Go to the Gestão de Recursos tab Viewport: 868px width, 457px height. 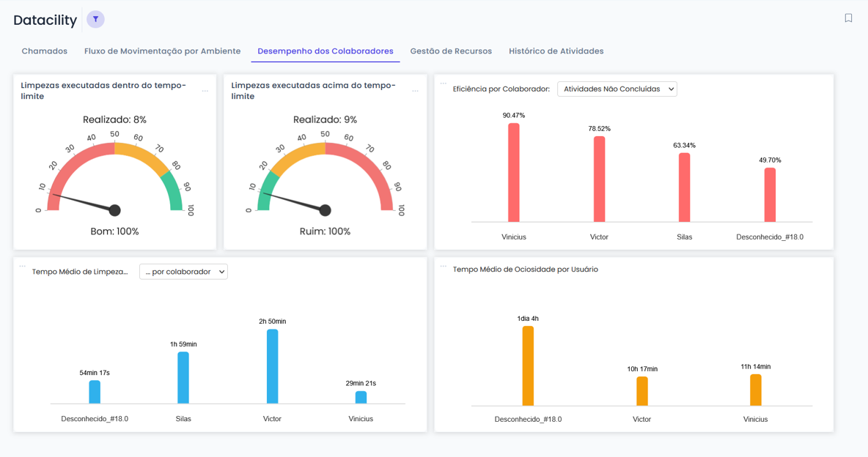click(451, 51)
